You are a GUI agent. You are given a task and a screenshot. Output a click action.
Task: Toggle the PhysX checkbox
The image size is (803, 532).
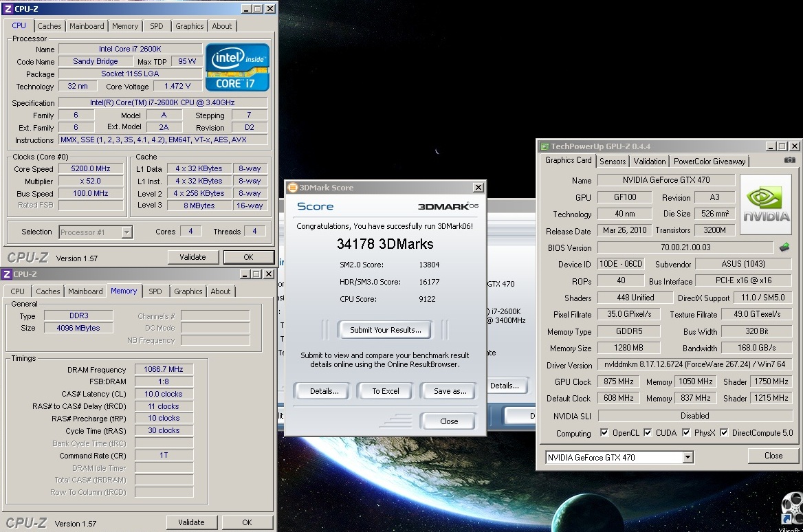[x=686, y=432]
